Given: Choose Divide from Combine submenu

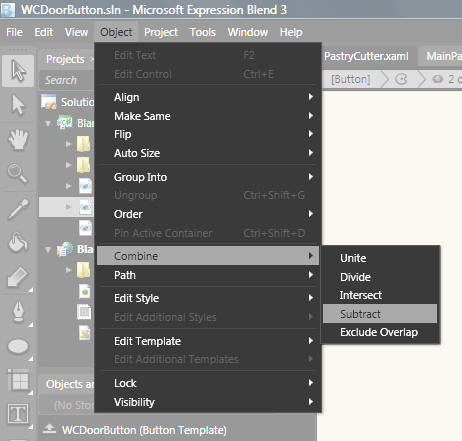Looking at the screenshot, I should tap(380, 277).
